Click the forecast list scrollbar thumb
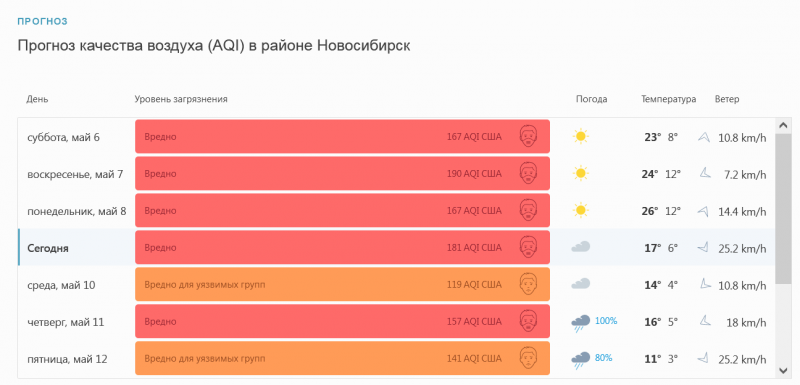The height and width of the screenshot is (385, 800). (x=783, y=209)
